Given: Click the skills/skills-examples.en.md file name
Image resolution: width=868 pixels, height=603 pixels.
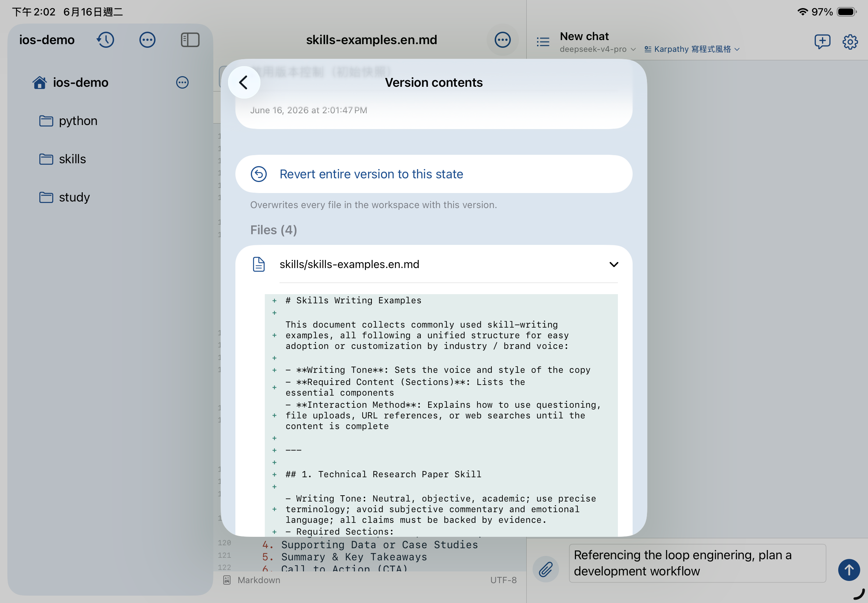Looking at the screenshot, I should pos(349,264).
